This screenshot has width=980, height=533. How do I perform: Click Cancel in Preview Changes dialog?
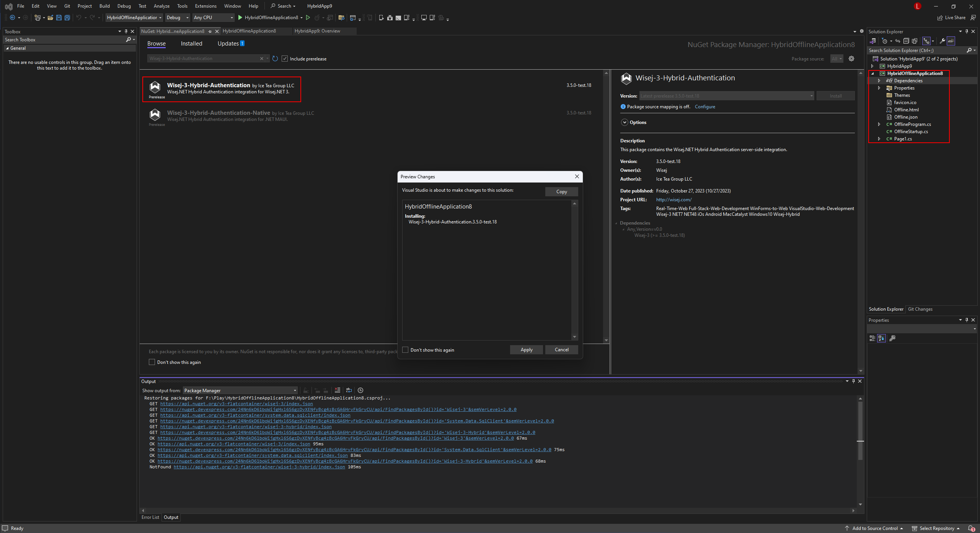(x=561, y=350)
